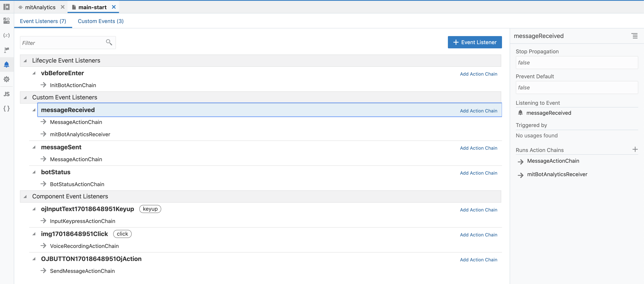Open the Variables (x) sidebar icon
The image size is (644, 284).
click(x=7, y=35)
